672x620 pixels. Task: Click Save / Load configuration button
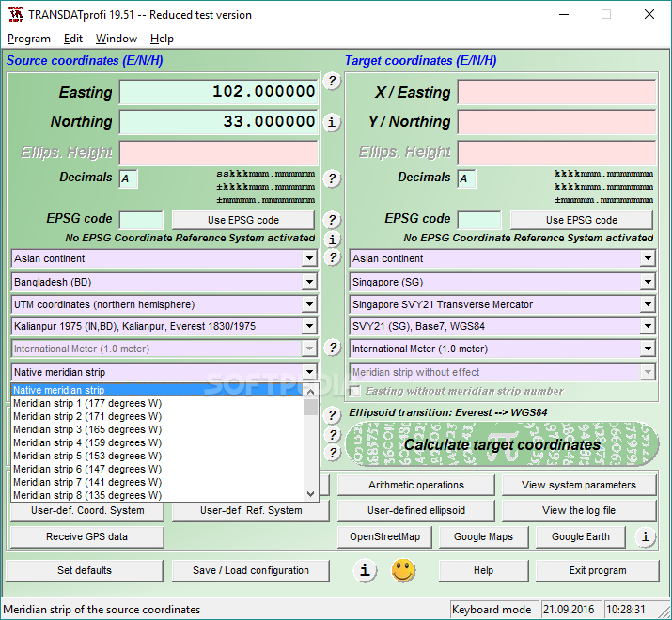pos(251,570)
